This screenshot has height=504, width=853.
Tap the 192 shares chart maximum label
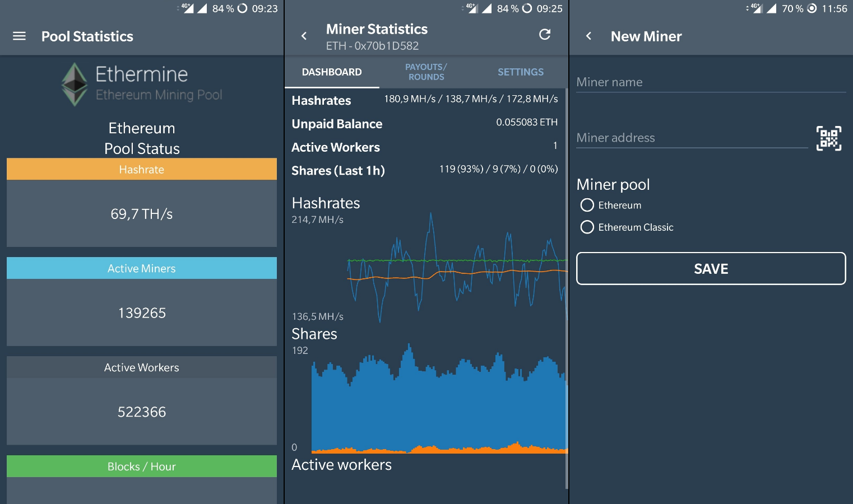300,351
